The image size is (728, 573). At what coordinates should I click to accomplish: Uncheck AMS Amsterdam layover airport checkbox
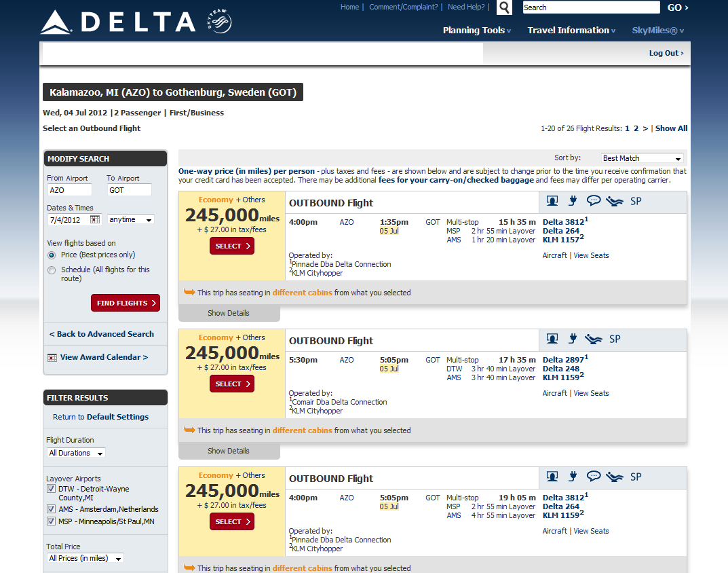pos(51,509)
